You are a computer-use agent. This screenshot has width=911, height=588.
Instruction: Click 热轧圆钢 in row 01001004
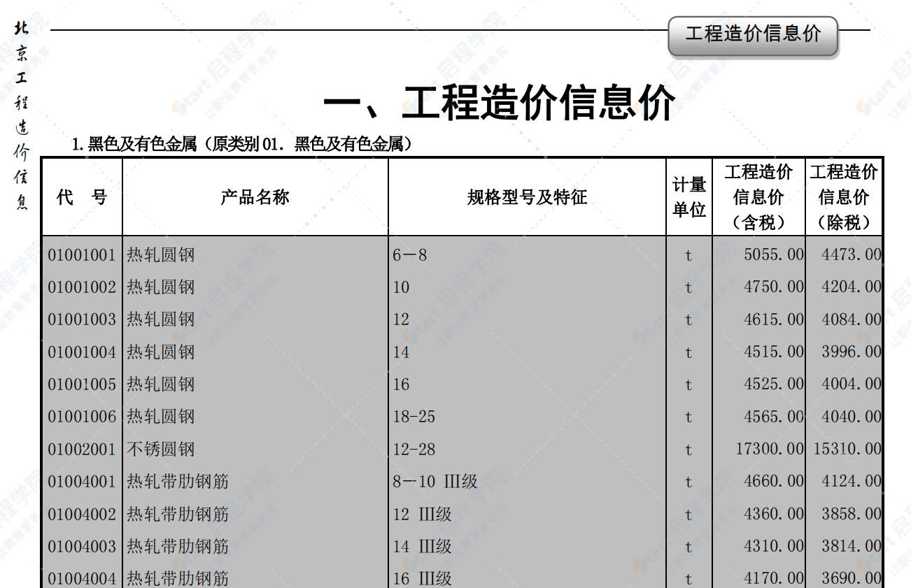tap(161, 352)
